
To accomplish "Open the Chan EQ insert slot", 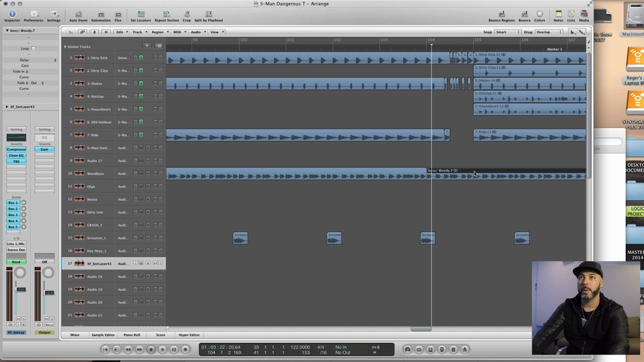I will coord(16,156).
